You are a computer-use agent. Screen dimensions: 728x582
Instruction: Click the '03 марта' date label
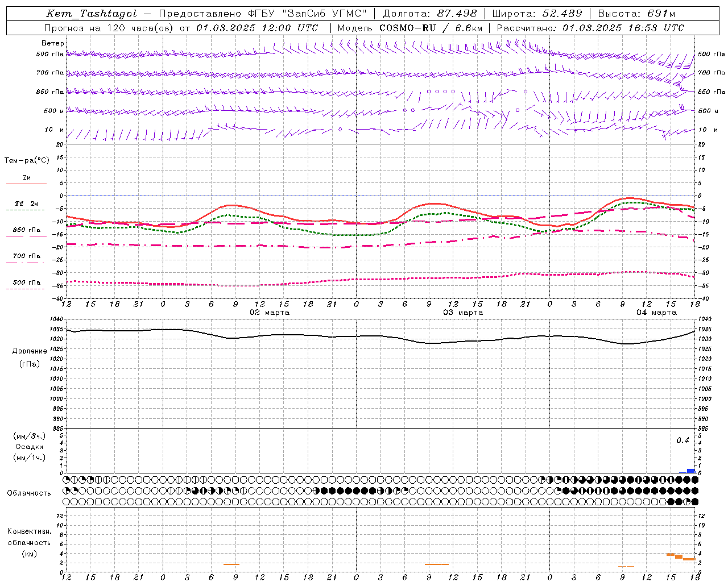463,313
